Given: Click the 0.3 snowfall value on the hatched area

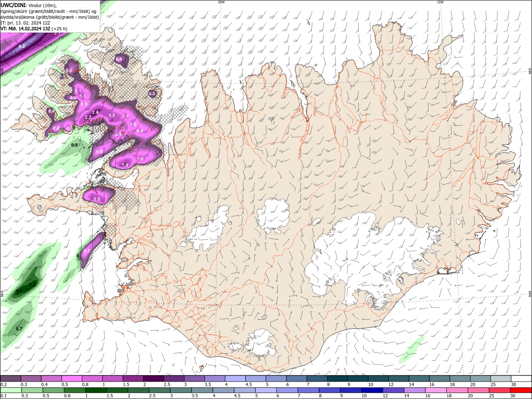Looking at the screenshot, I should pos(152,94).
